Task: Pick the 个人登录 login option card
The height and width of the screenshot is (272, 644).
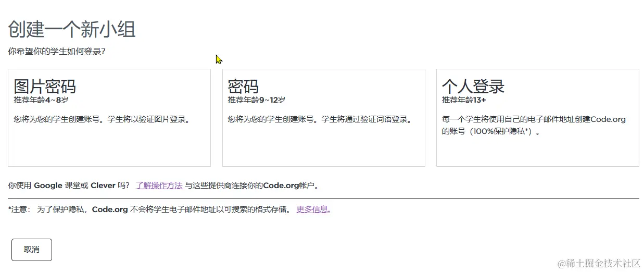Action: [538, 118]
